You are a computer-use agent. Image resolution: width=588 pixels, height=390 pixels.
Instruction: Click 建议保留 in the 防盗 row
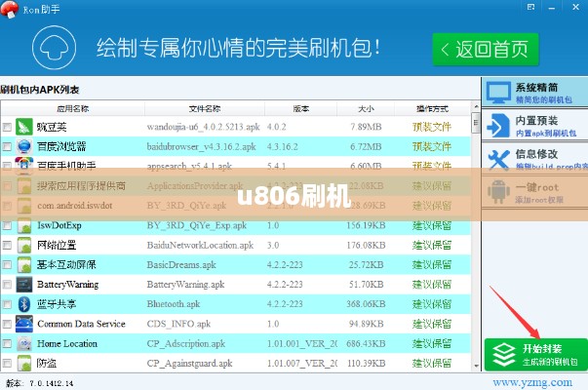(x=432, y=364)
